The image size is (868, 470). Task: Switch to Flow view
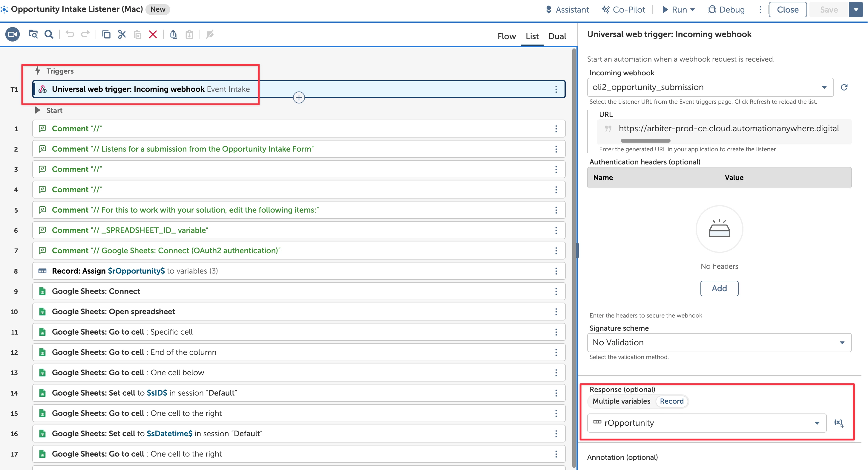pyautogui.click(x=507, y=36)
